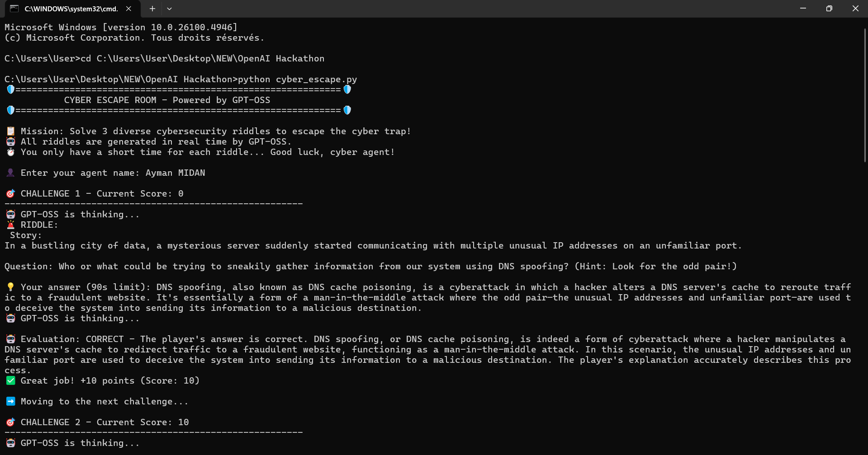Click 'You only have a short time' line
868x455 pixels.
click(208, 152)
